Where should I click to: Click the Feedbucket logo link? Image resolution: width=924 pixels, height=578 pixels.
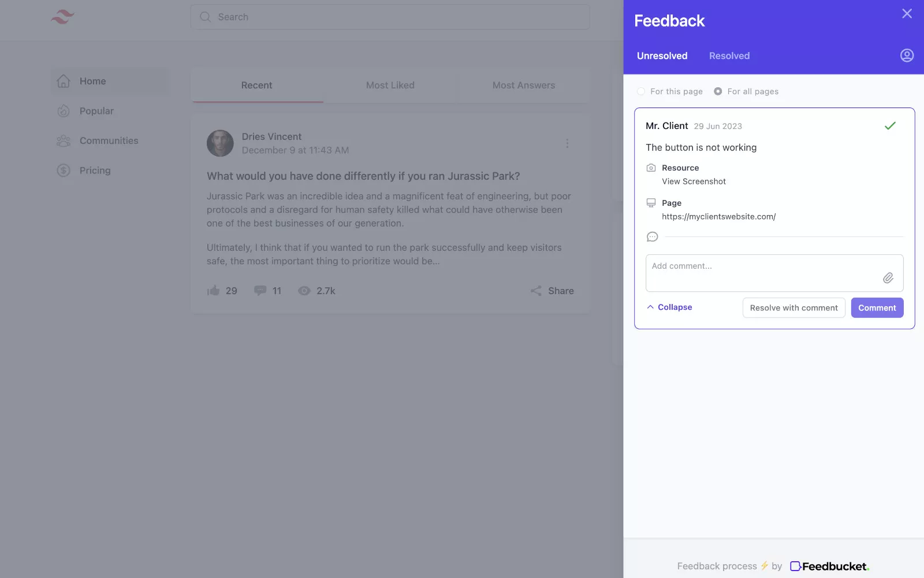pos(829,566)
